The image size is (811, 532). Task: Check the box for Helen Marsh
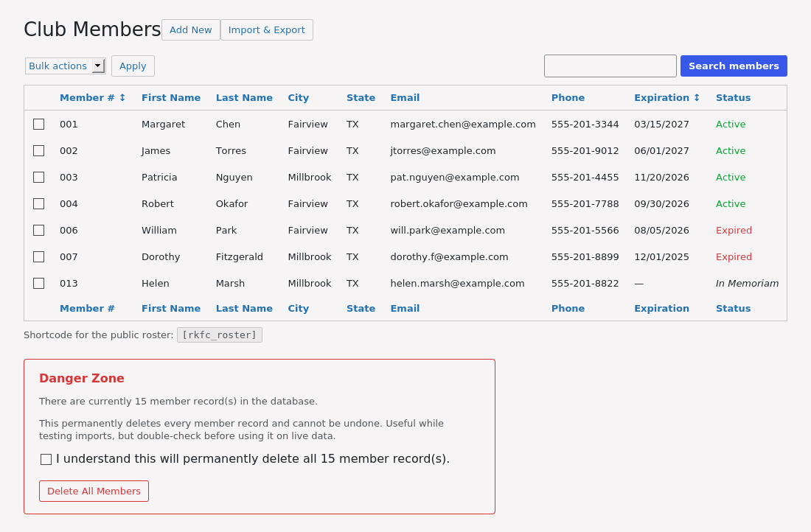click(39, 284)
